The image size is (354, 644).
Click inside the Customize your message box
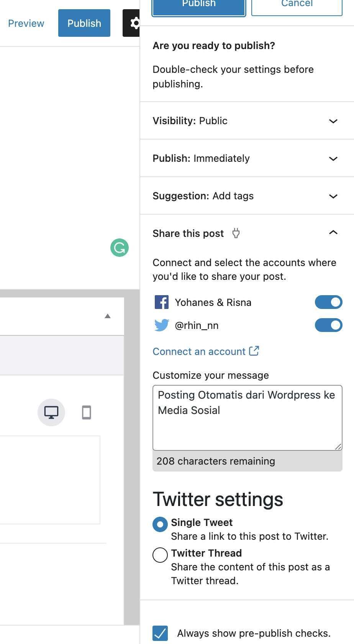point(247,418)
